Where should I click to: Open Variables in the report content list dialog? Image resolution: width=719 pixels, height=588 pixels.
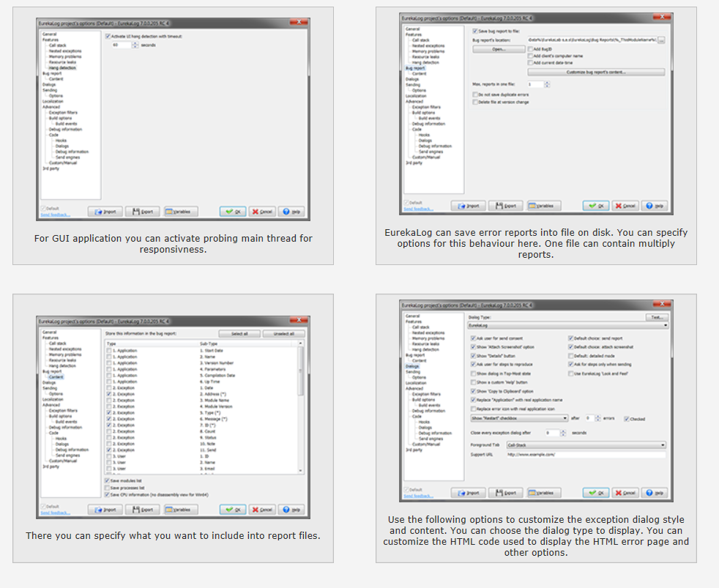coord(181,510)
